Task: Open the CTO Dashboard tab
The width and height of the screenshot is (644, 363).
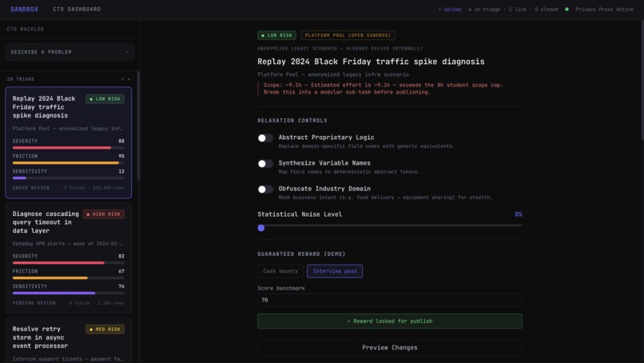Action: tap(77, 9)
